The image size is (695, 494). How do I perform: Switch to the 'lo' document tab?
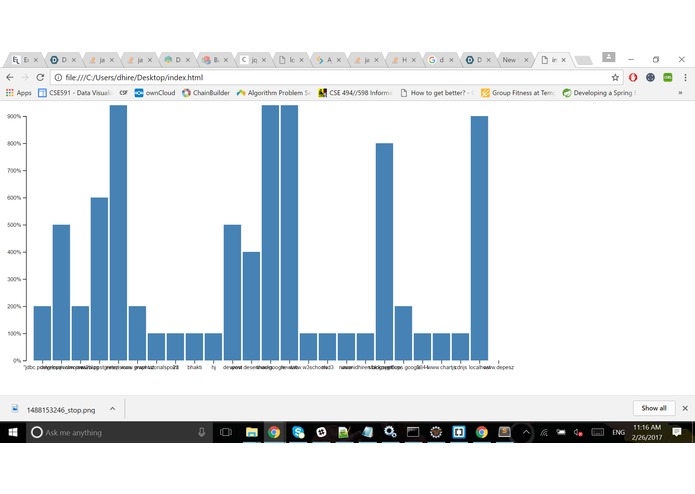click(x=289, y=60)
